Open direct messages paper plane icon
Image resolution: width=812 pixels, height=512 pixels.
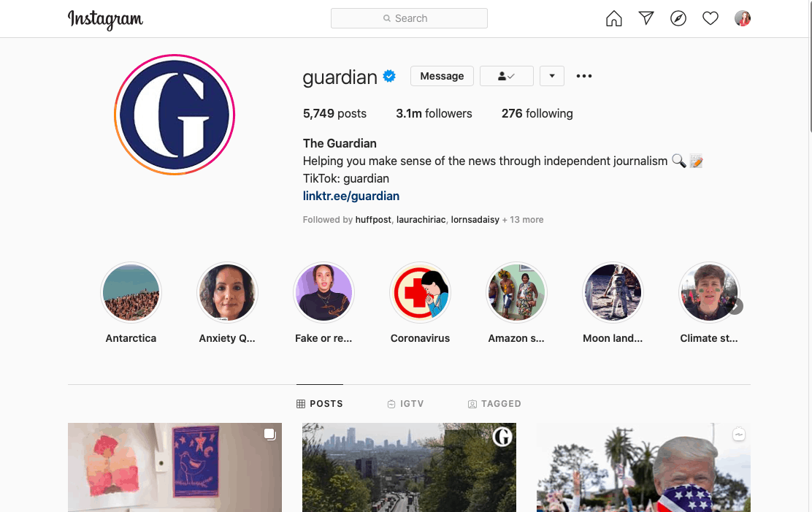point(646,18)
